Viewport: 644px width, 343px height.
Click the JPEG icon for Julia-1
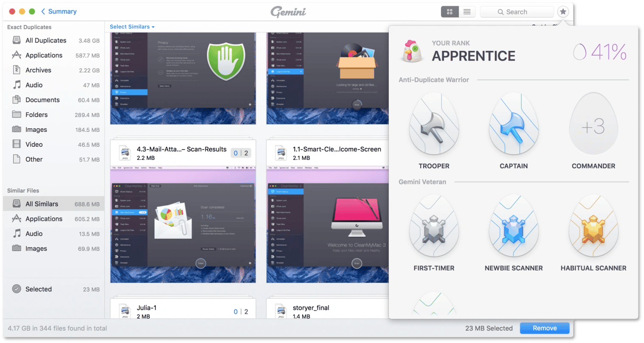[125, 311]
